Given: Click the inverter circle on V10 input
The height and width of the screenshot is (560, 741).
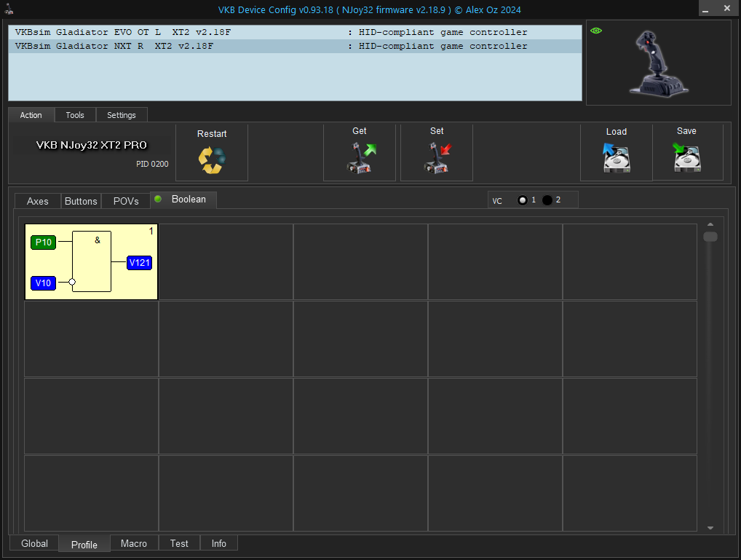Looking at the screenshot, I should click(x=72, y=282).
